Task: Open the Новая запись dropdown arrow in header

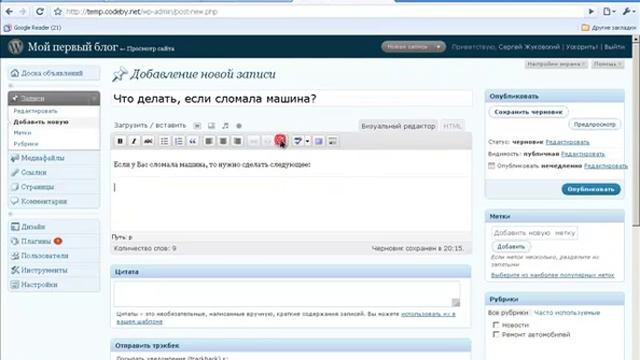Action: (438, 47)
